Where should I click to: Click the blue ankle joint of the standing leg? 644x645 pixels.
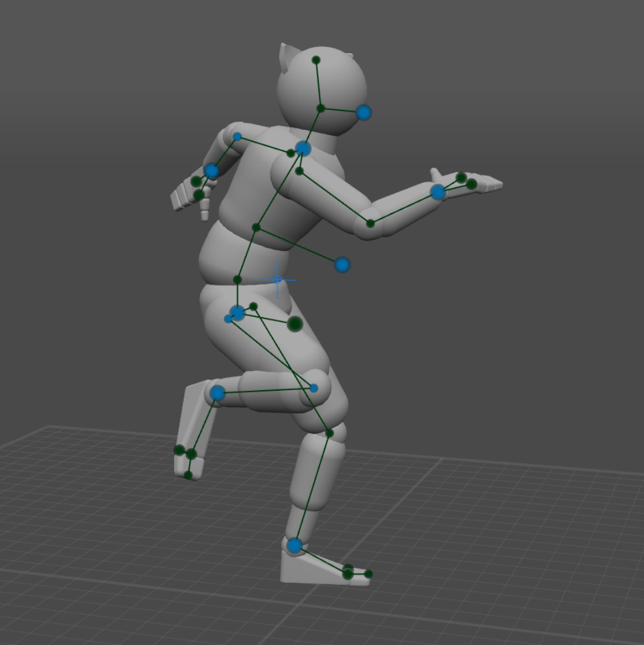[294, 546]
